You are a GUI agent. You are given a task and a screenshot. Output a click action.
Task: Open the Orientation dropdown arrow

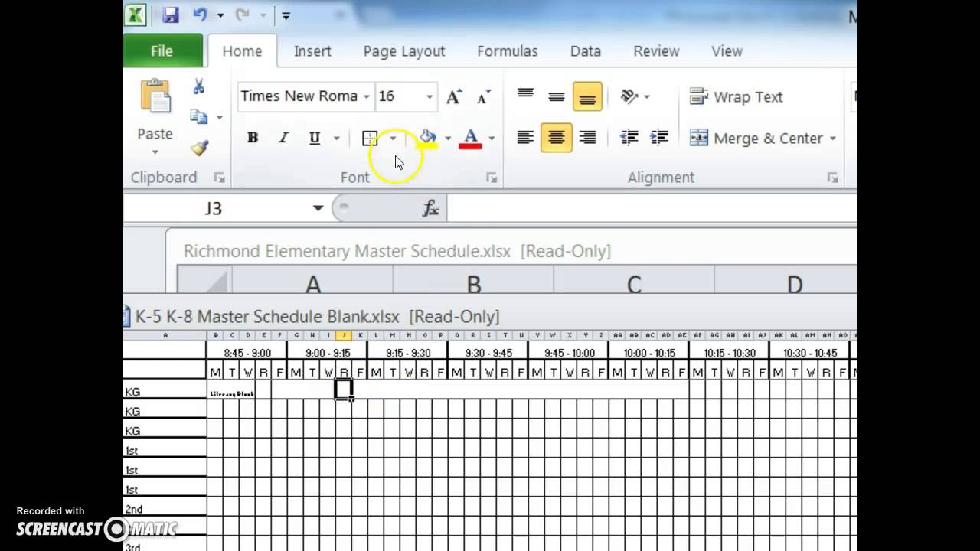pyautogui.click(x=647, y=96)
